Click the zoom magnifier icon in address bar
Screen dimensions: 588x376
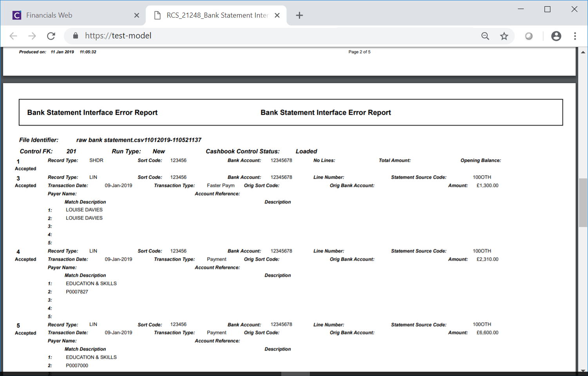point(485,36)
